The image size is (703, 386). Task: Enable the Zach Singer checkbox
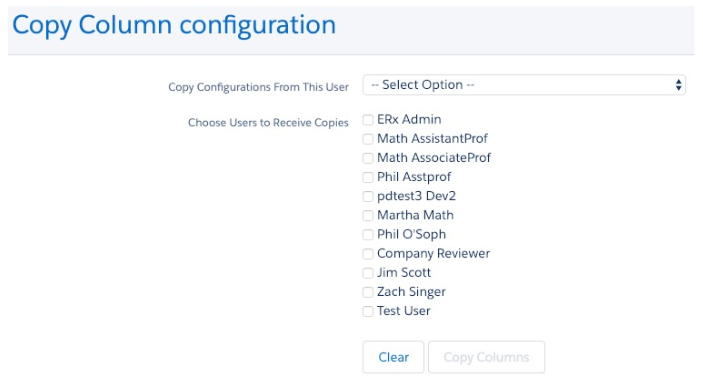pyautogui.click(x=368, y=292)
